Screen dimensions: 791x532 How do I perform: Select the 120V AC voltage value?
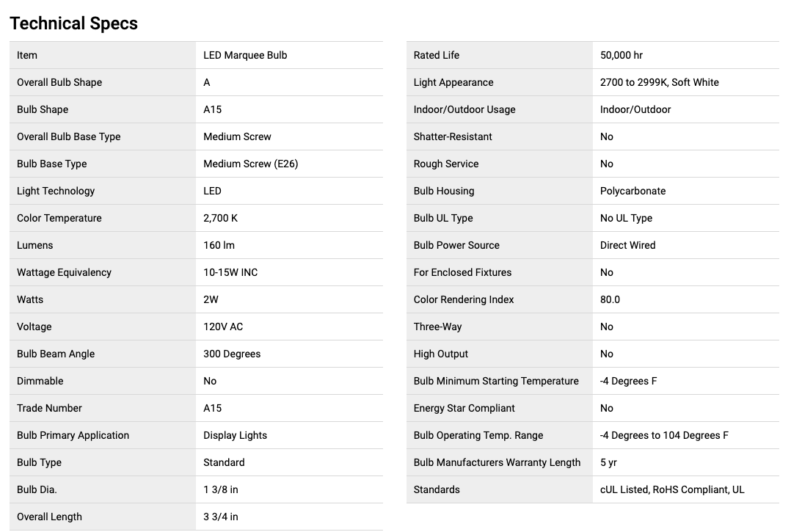223,327
